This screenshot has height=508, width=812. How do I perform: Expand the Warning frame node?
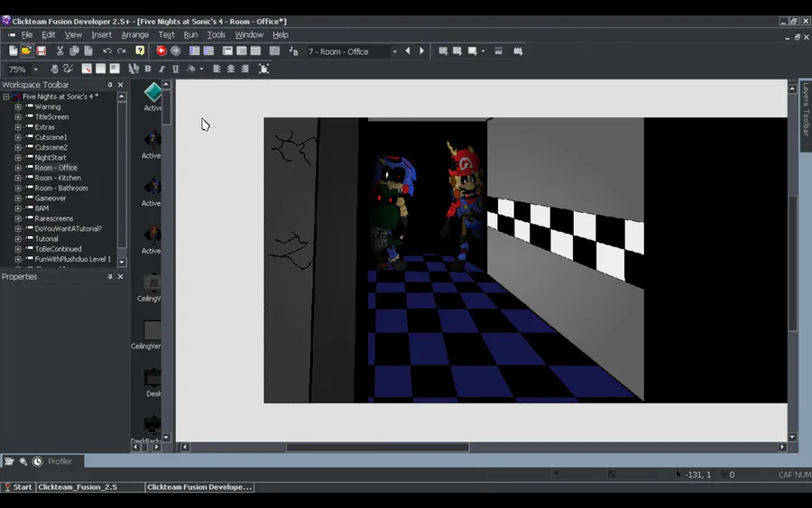click(18, 106)
